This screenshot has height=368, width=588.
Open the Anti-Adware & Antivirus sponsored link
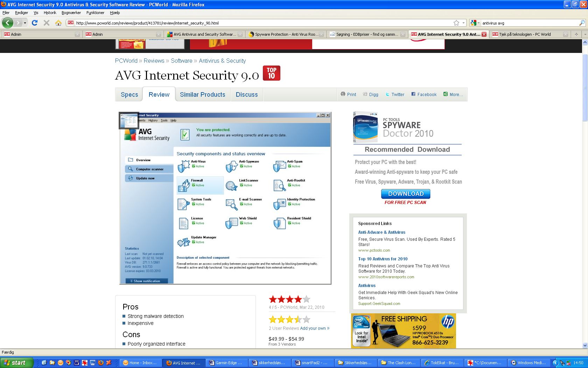(x=381, y=232)
